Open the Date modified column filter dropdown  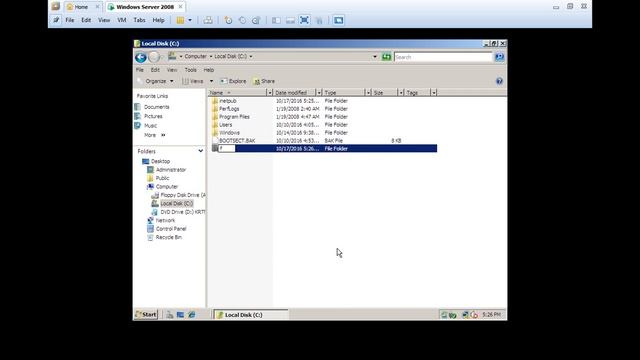[x=319, y=93]
